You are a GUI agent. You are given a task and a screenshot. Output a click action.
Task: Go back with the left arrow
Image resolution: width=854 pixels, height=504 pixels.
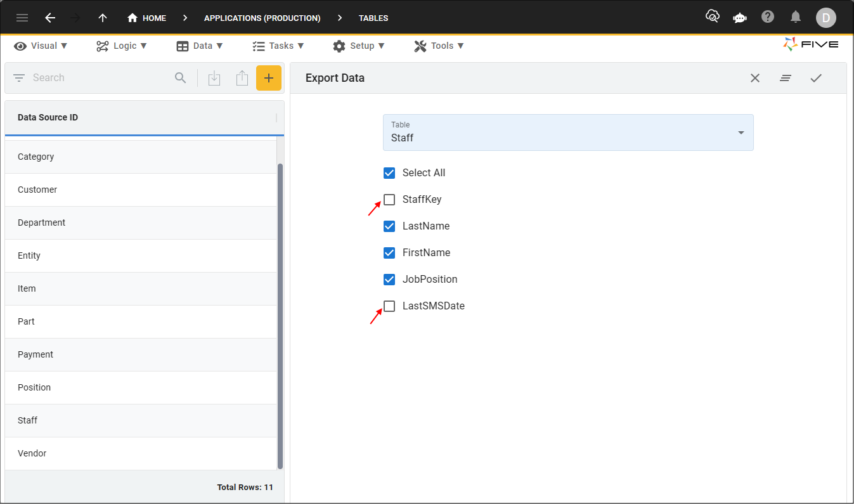[x=50, y=18]
